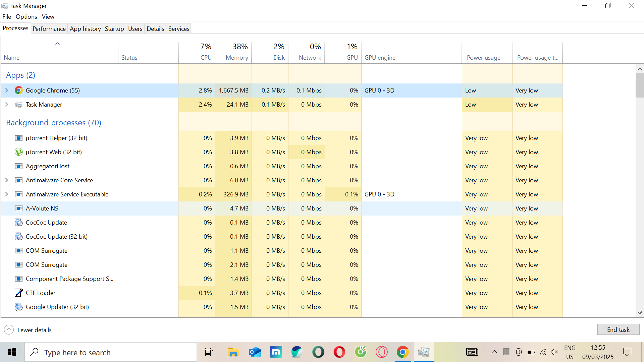Open the File menu
This screenshot has height=362, width=644.
7,17
